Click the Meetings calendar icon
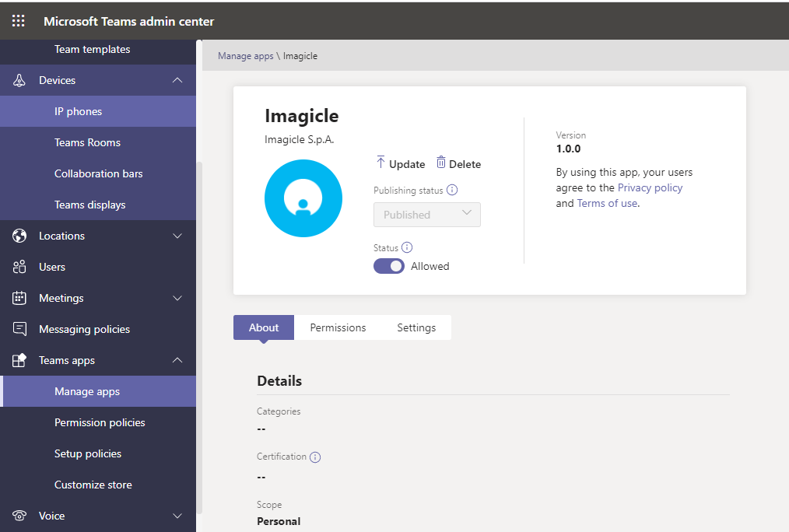789x532 pixels. click(20, 298)
